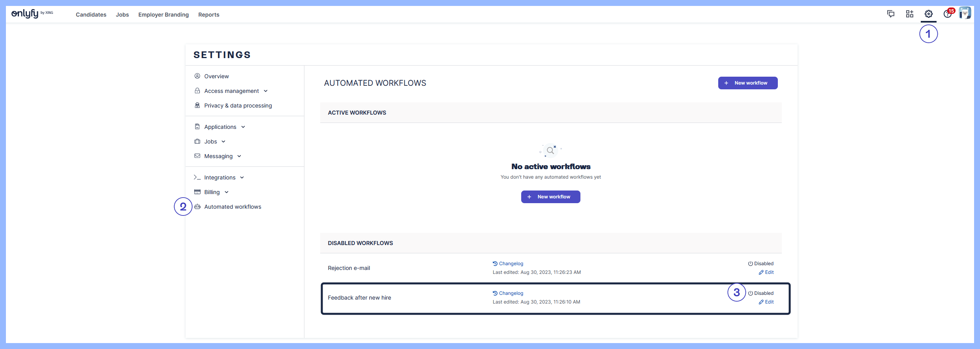Screen dimensions: 980x349
Task: Click the Changelog history icon for Feedback after new hire
Action: pyautogui.click(x=495, y=293)
